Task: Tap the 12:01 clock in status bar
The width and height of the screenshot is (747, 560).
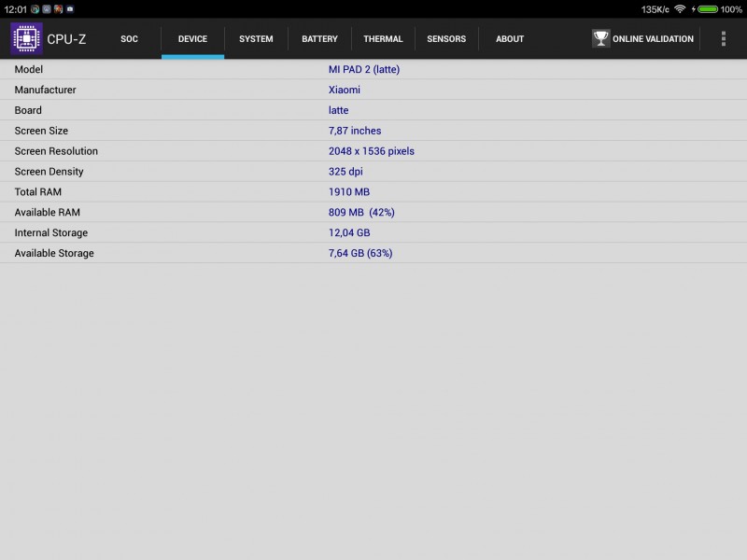Action: click(15, 9)
